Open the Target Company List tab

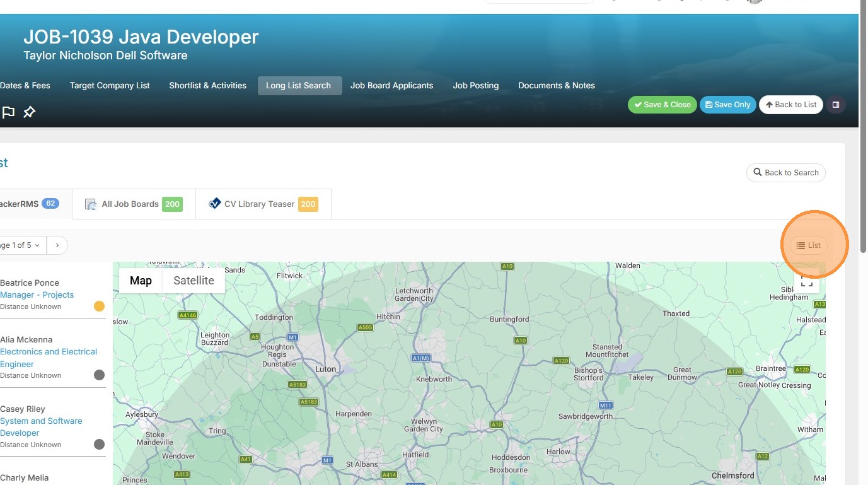[x=110, y=86]
